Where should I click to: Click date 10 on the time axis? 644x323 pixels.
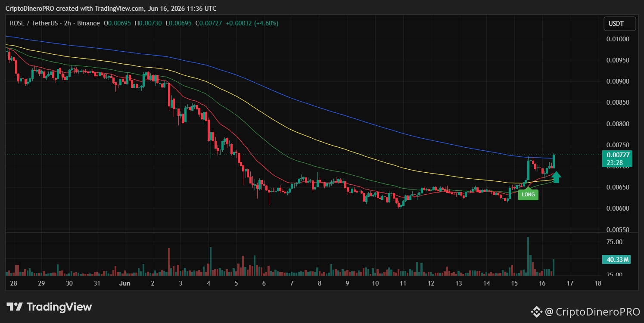[375, 283]
